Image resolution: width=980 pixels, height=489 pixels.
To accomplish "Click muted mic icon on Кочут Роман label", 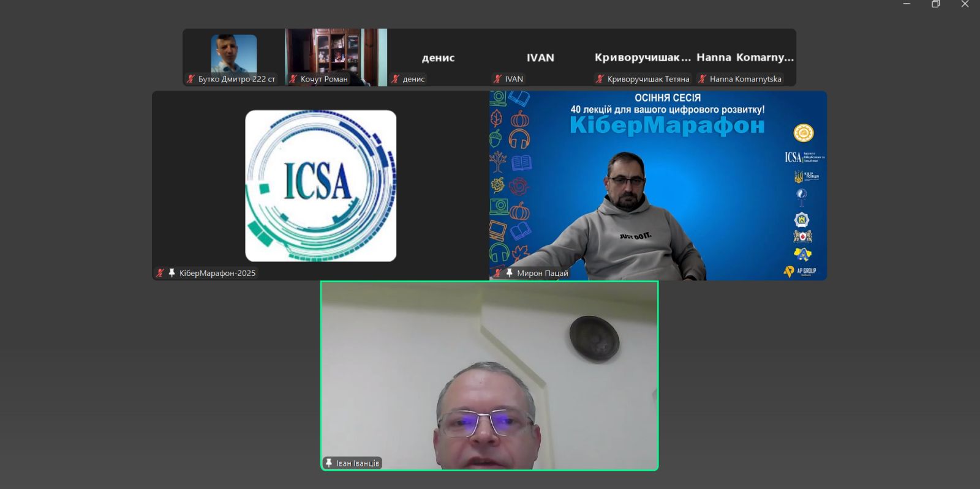I will (x=293, y=79).
